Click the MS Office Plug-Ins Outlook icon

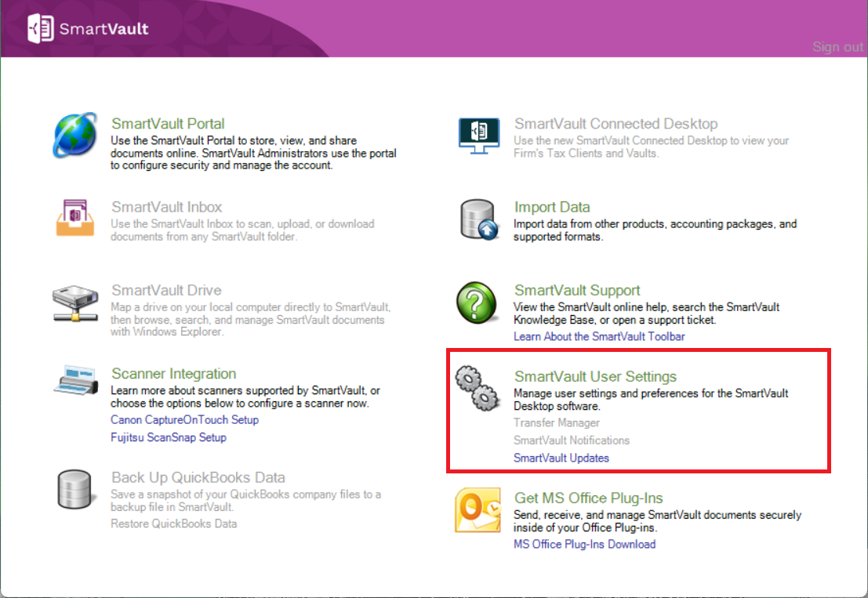coord(478,510)
